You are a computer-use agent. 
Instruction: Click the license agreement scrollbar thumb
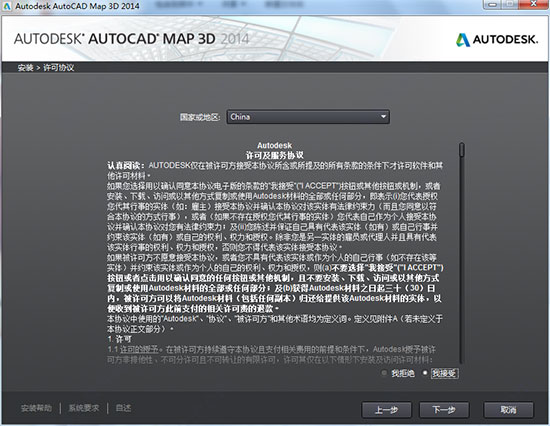click(462, 150)
